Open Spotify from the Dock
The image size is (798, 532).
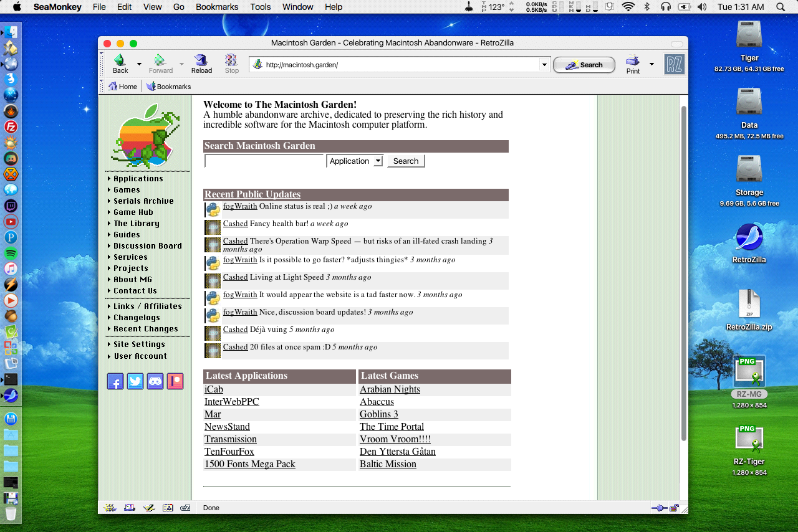11,254
